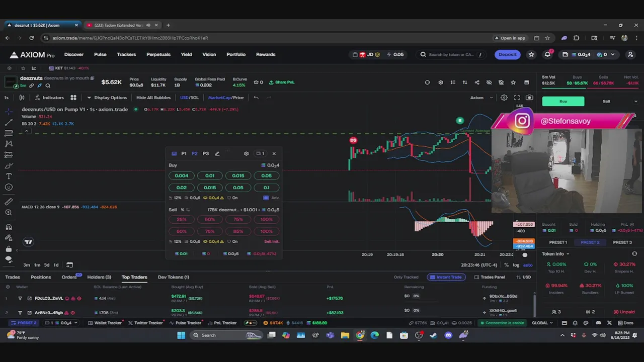
Task: Toggle the Trades Panel option
Action: pyautogui.click(x=490, y=277)
